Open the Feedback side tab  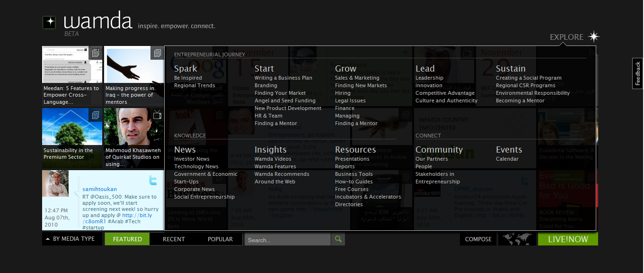[638, 73]
